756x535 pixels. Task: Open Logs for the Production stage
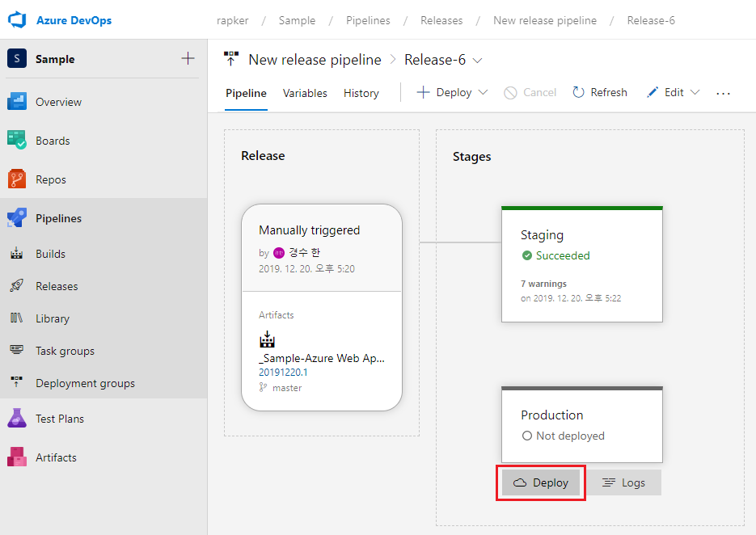[624, 482]
